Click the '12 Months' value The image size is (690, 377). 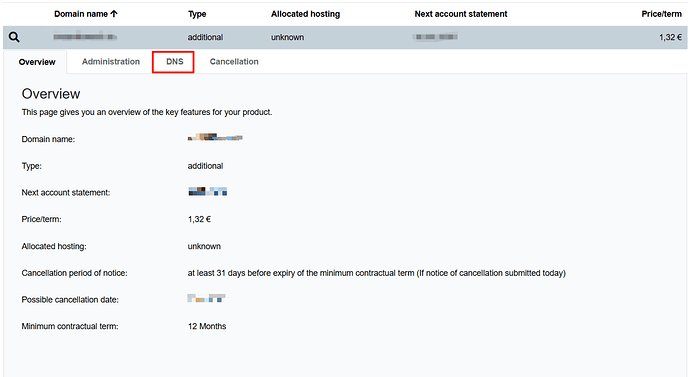(x=207, y=326)
